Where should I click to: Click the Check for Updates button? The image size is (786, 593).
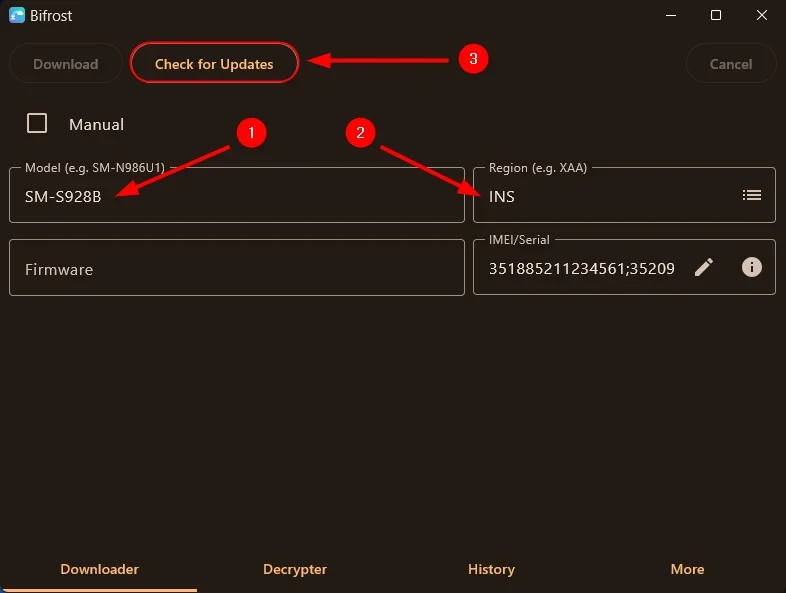(214, 63)
